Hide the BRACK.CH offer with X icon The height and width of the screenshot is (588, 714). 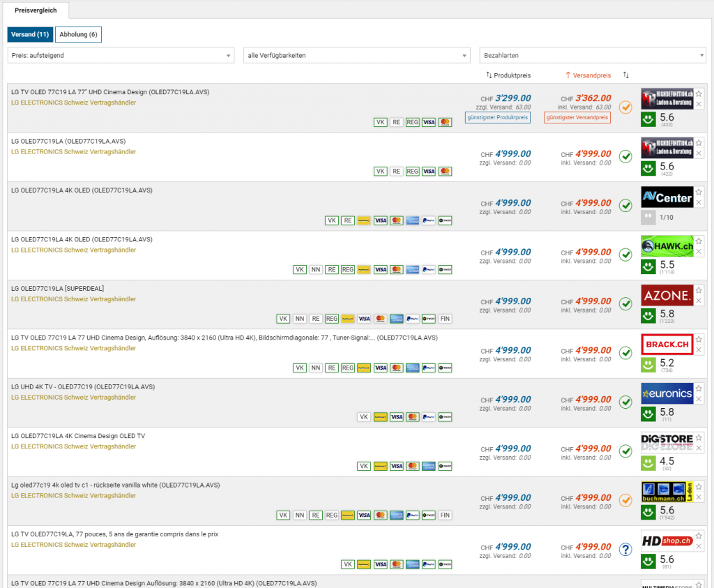[x=699, y=349]
